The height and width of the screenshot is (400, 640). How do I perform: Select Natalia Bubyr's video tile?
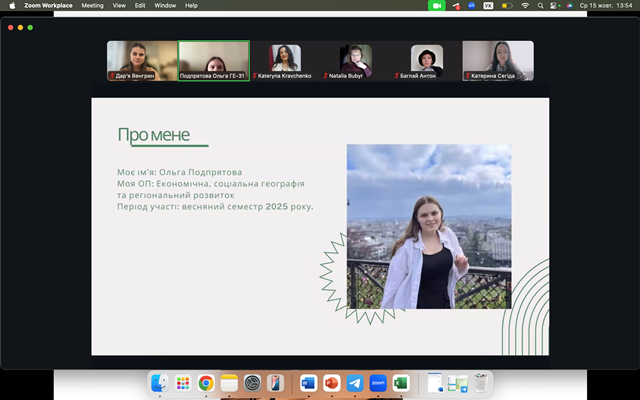coord(355,60)
